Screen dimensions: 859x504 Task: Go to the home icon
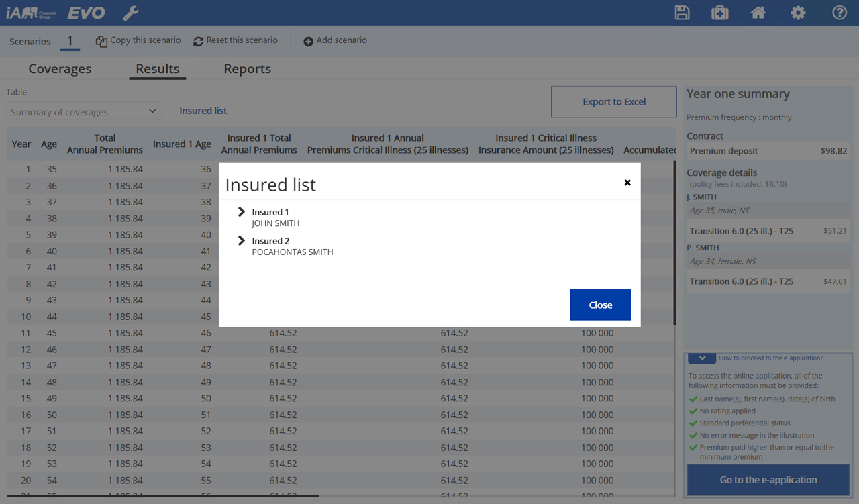pyautogui.click(x=758, y=13)
